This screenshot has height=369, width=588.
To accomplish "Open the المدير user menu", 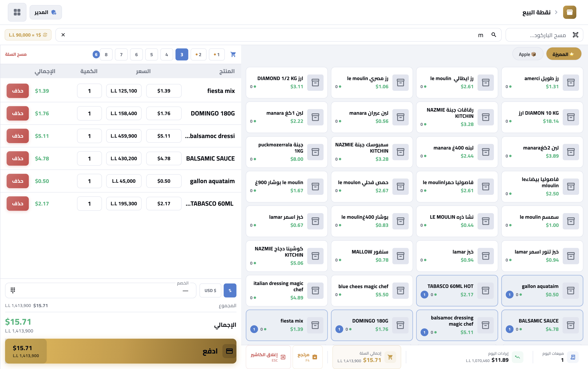I will coord(46,12).
